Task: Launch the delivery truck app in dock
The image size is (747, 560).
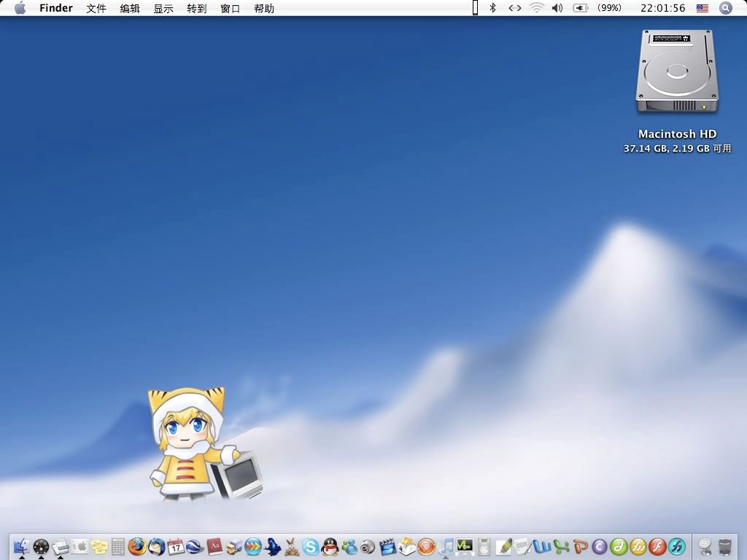Action: (233, 547)
